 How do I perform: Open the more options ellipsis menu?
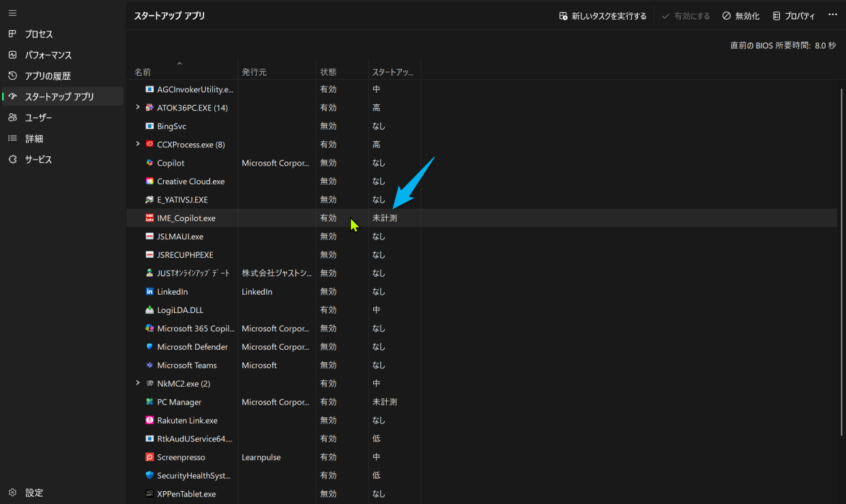coord(832,15)
